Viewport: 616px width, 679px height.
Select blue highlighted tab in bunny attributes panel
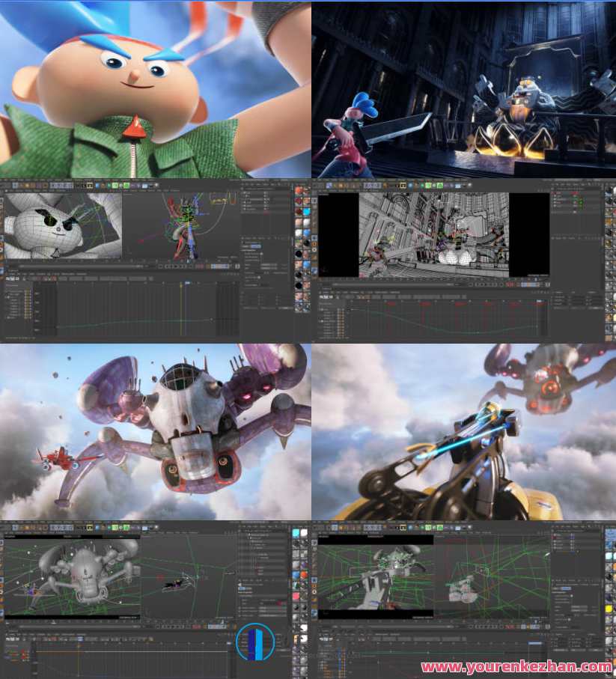click(x=254, y=246)
